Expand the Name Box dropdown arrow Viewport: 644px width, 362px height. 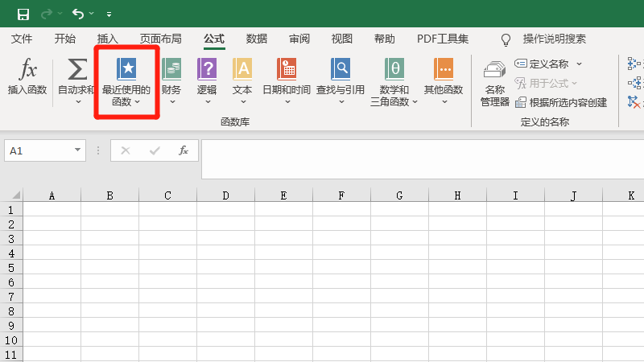point(78,150)
